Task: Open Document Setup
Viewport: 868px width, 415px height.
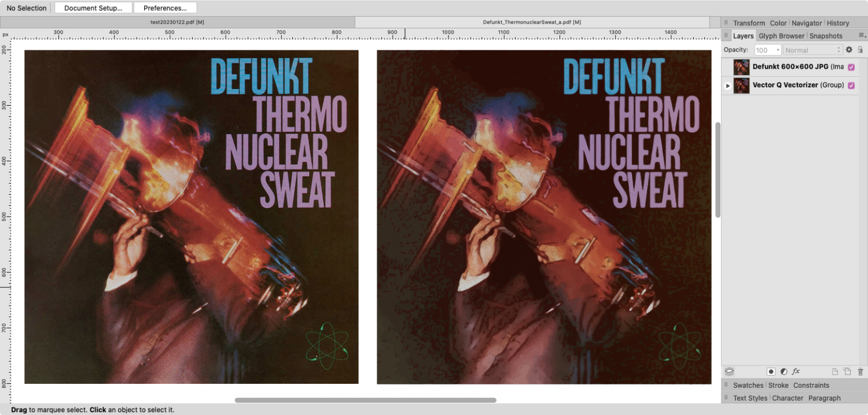Action: point(93,8)
